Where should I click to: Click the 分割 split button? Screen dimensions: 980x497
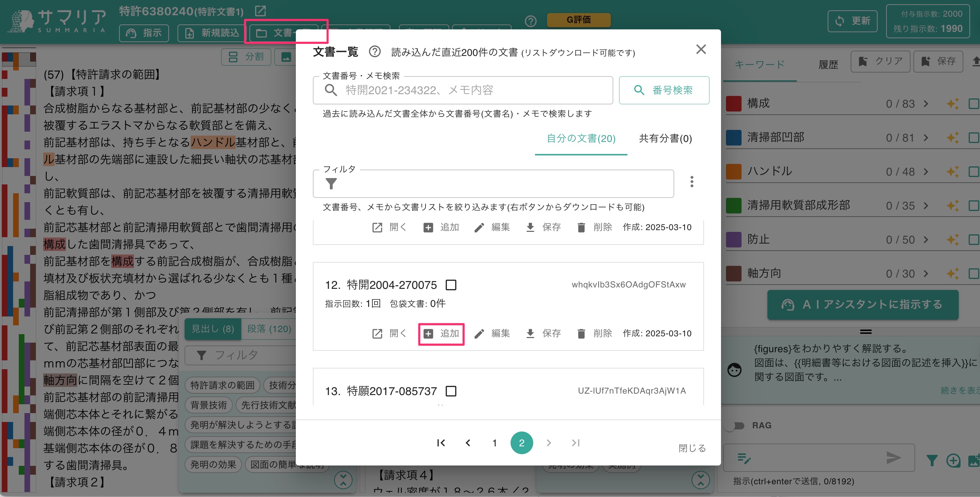(x=246, y=57)
